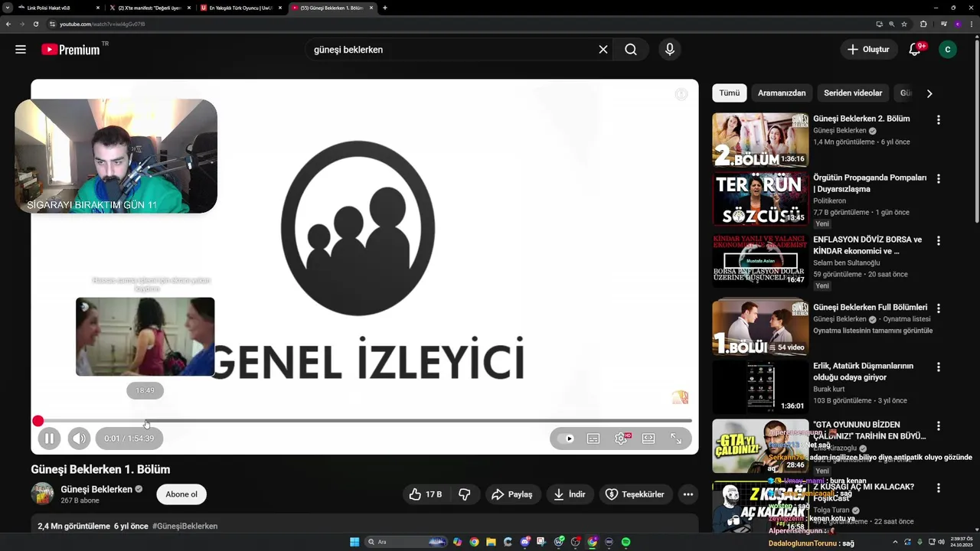Subscribe with the Abone ol button

tap(181, 494)
